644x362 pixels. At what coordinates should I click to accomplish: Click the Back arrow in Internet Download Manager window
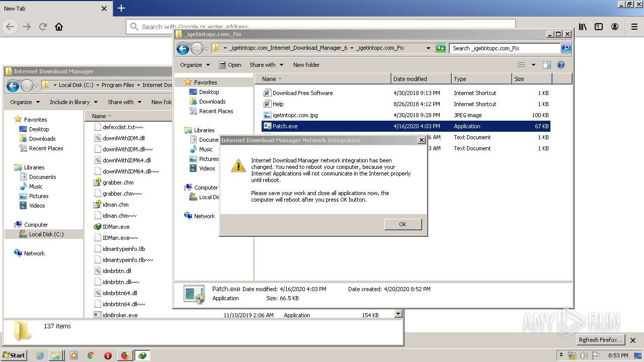coord(13,85)
